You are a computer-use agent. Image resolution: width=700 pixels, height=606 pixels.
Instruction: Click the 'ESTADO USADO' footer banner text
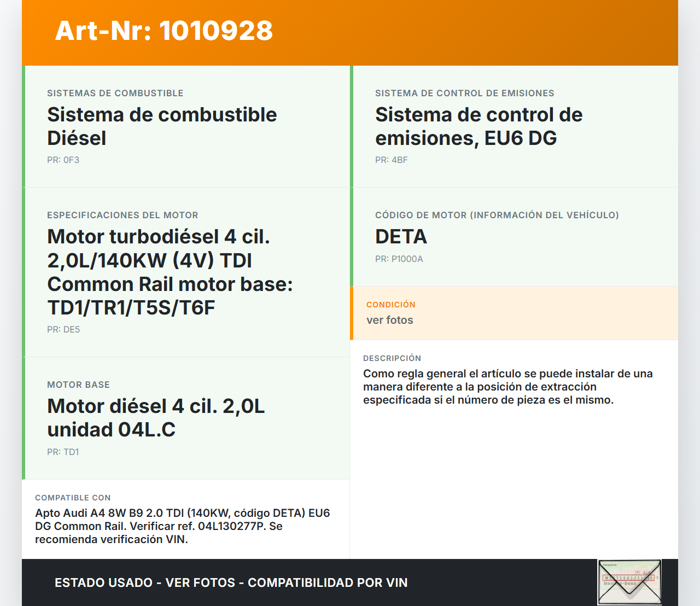pos(231,582)
